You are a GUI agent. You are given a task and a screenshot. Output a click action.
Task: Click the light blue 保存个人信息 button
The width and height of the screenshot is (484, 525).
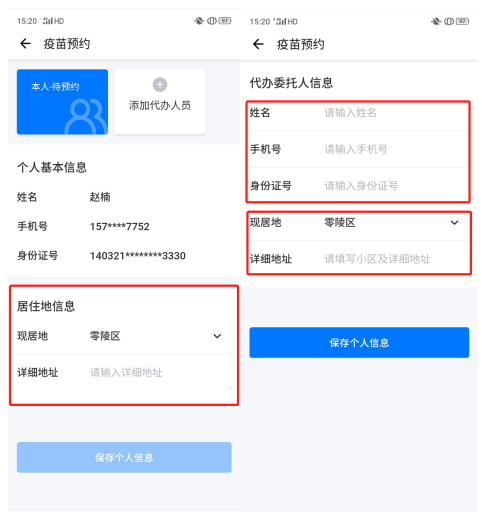[x=124, y=457]
